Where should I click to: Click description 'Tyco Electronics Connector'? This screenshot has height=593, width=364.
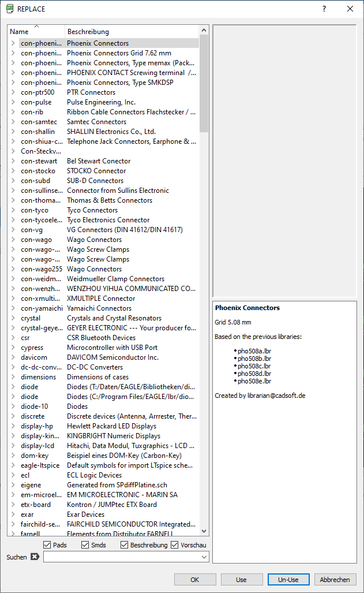[108, 220]
